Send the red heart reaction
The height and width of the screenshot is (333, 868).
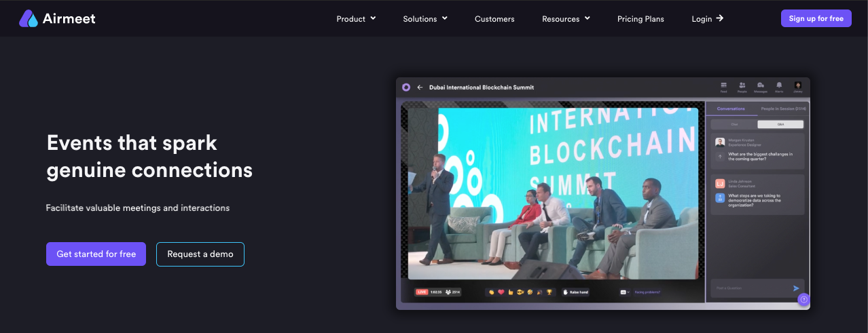click(x=501, y=292)
